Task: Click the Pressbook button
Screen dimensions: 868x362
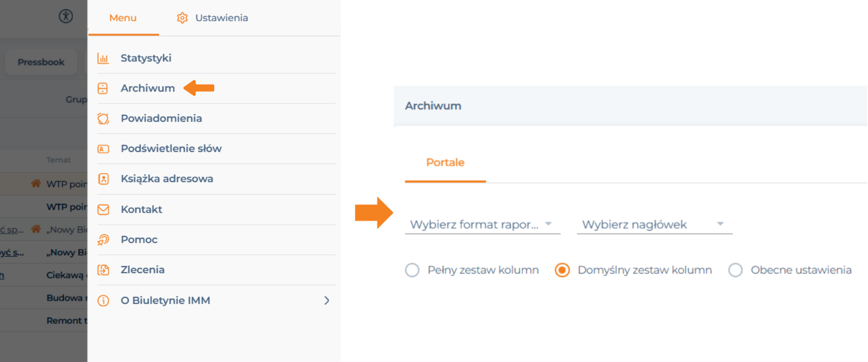Action: (x=41, y=62)
